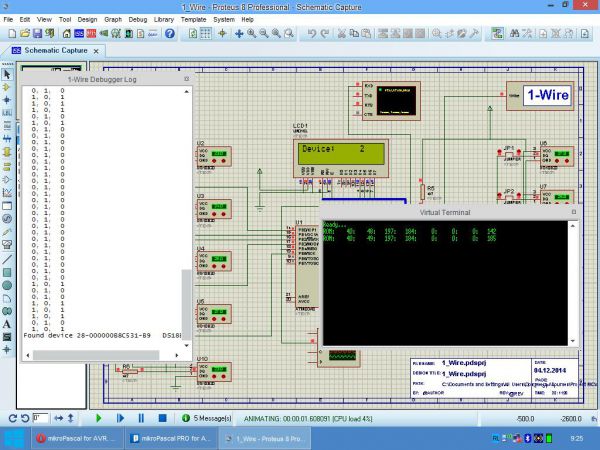Image resolution: width=600 pixels, height=450 pixels.
Task: Select the 2D Line drawing tool
Action: [x=7, y=259]
